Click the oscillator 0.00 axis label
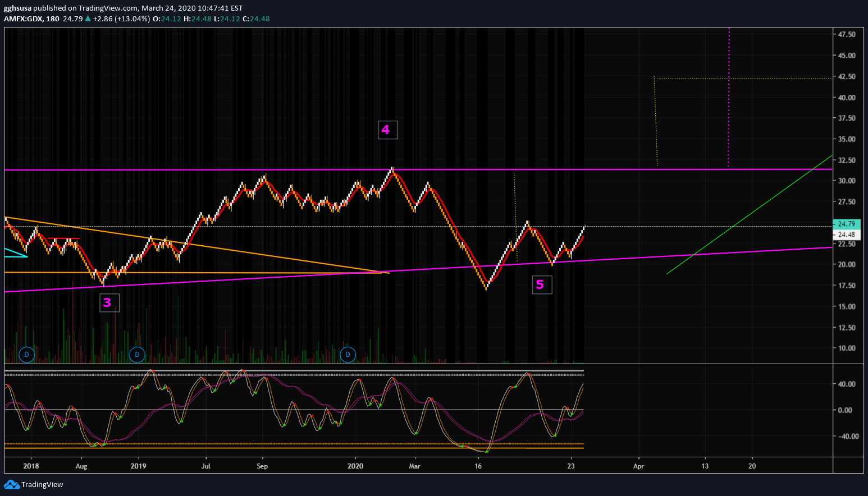The image size is (868, 496). [845, 410]
